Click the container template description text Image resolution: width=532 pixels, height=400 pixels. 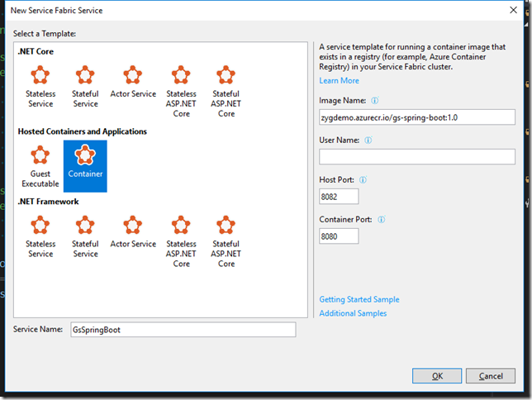pos(412,57)
